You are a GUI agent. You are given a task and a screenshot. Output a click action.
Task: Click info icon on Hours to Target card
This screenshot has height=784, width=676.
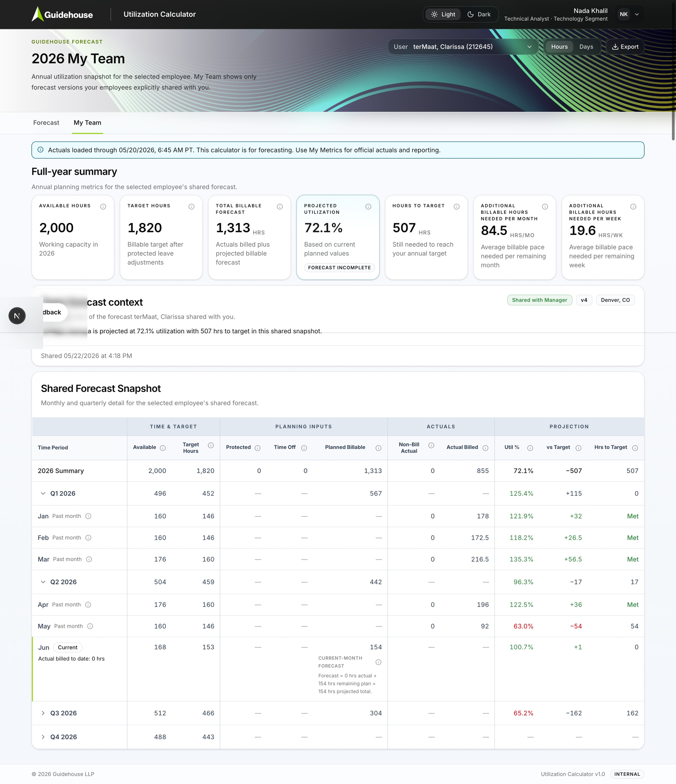click(x=457, y=207)
